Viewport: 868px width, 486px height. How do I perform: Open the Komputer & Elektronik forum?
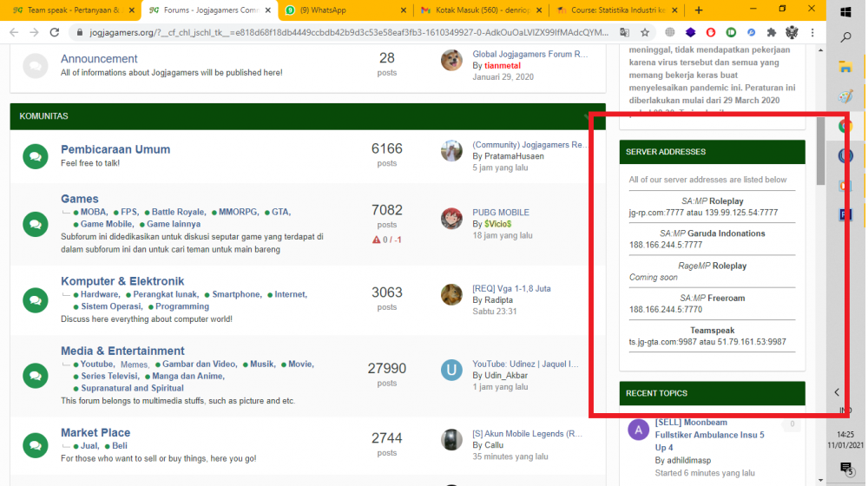tap(122, 281)
